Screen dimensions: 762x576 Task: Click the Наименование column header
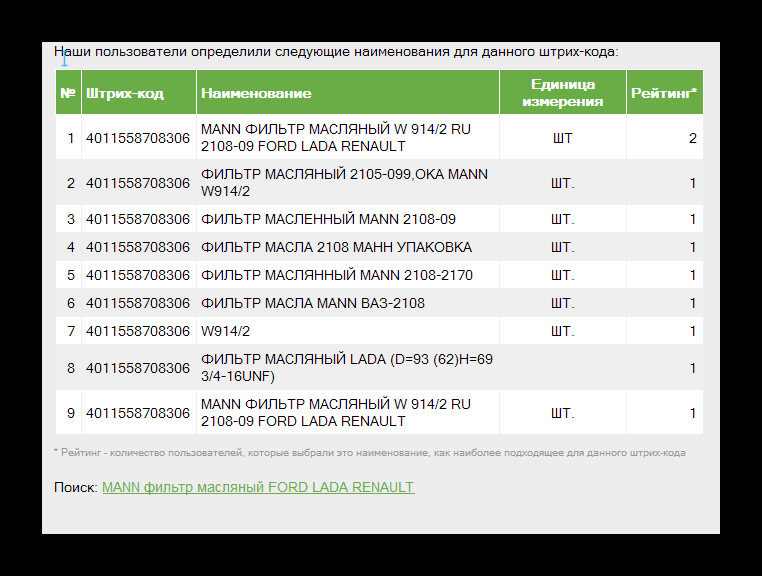coord(256,93)
